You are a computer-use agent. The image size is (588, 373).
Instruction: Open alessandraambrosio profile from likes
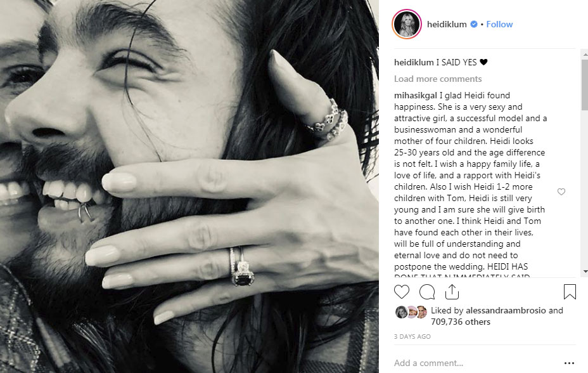[504, 311]
